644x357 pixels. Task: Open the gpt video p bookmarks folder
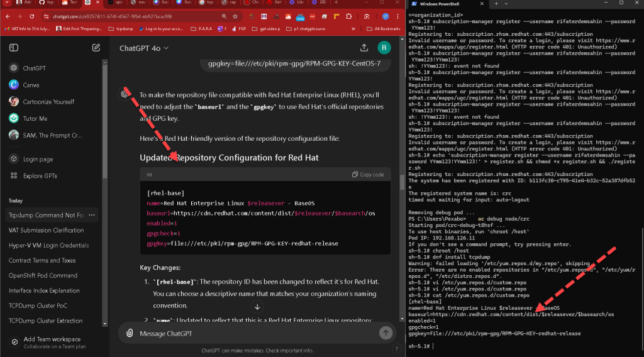pos(266,29)
